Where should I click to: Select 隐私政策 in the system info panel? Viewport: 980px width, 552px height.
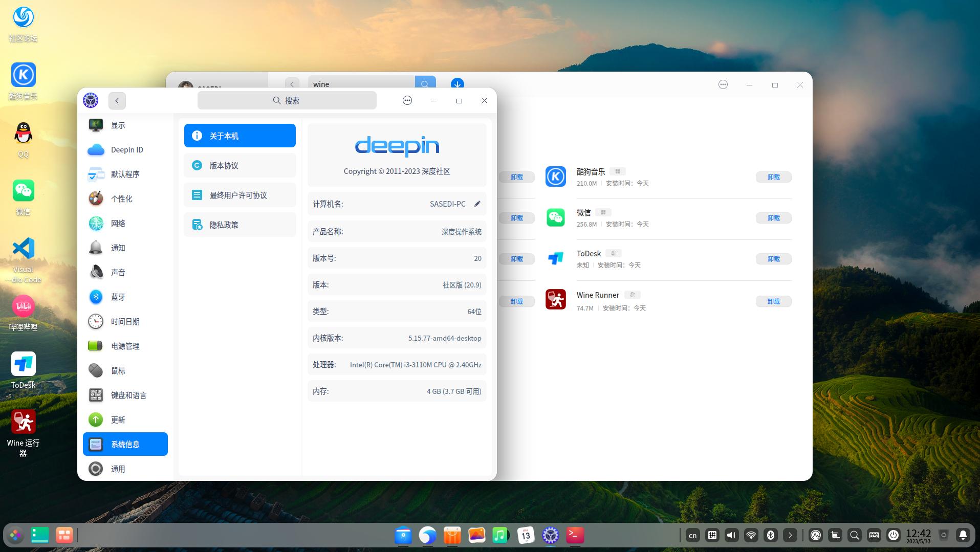[x=239, y=224]
